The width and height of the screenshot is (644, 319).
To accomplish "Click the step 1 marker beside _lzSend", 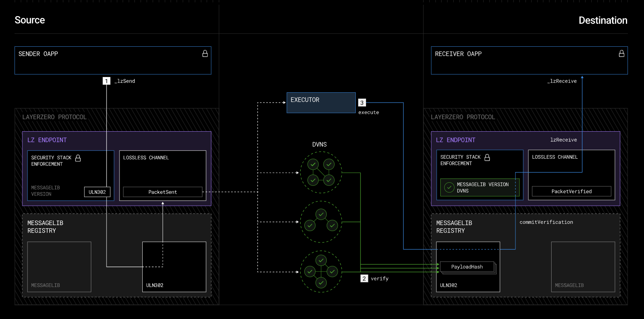I will 107,81.
